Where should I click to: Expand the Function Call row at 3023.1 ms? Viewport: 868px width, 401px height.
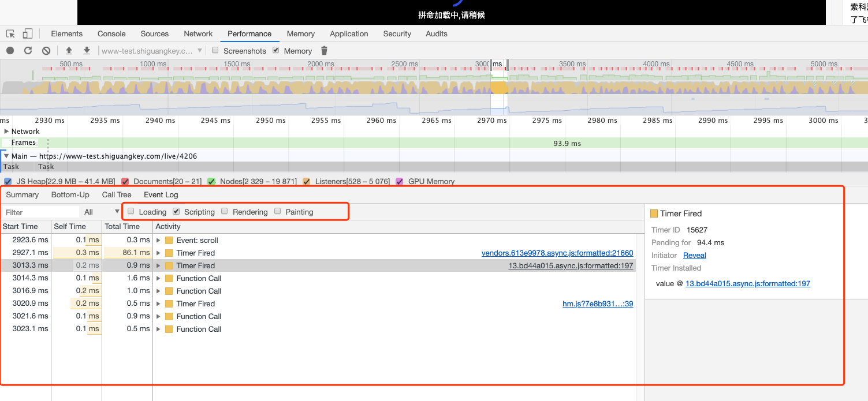tap(158, 329)
